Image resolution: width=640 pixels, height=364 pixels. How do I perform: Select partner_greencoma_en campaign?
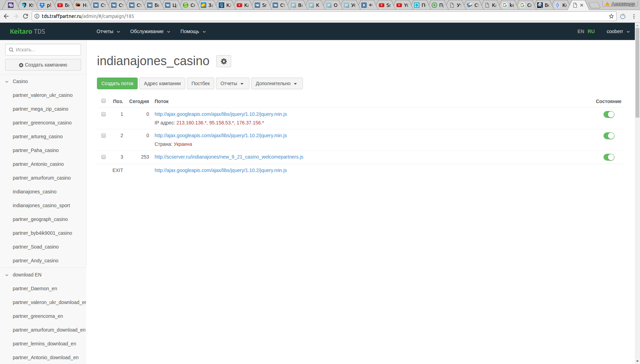pos(38,316)
